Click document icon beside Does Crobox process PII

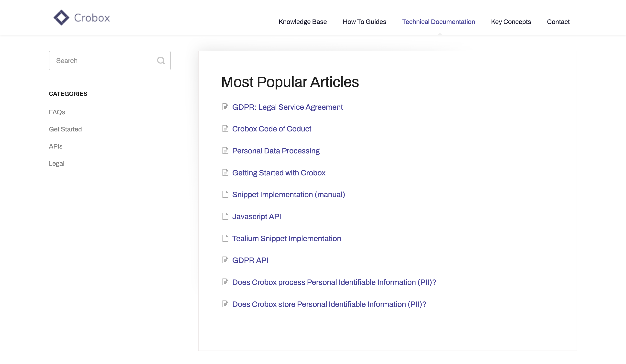tap(225, 282)
